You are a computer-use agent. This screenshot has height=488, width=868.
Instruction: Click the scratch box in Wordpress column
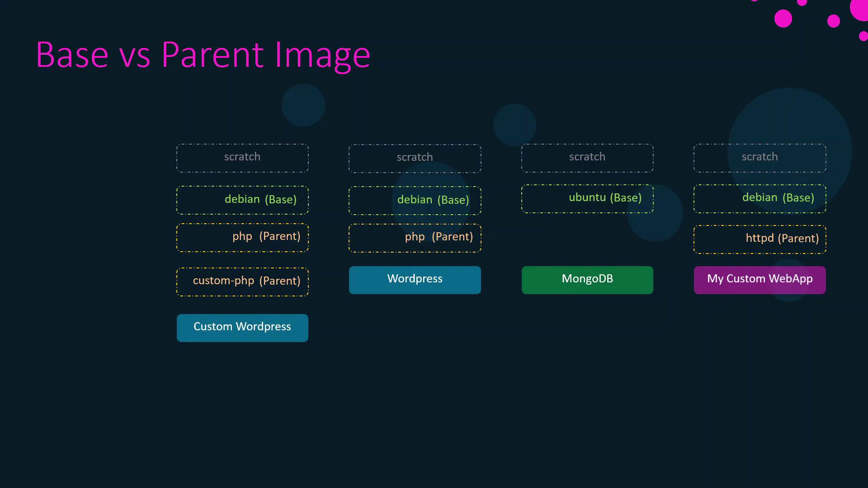point(415,158)
